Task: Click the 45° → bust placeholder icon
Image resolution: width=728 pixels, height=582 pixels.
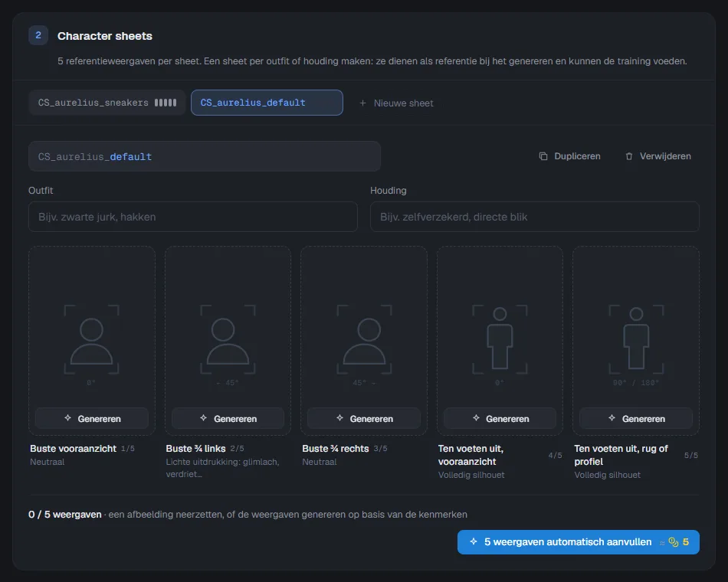Action: 364,340
